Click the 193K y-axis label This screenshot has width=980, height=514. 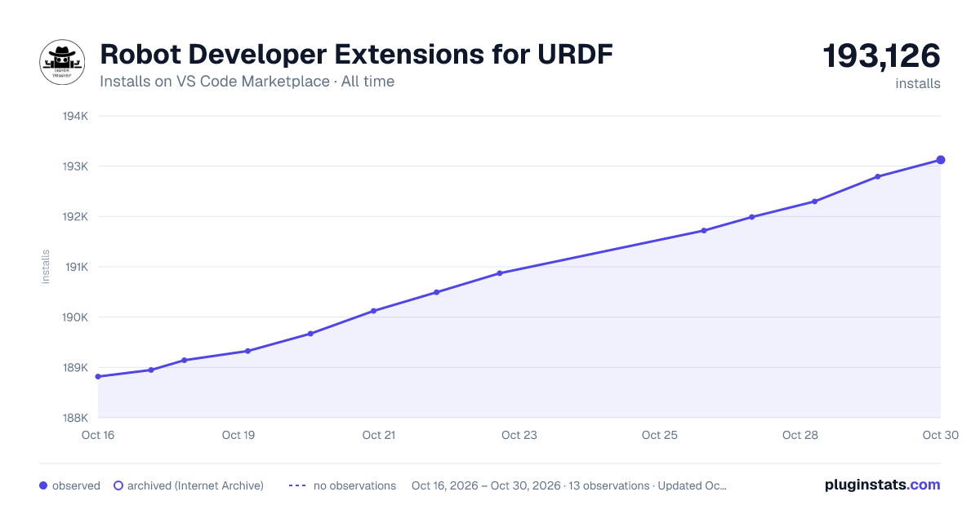coord(75,166)
